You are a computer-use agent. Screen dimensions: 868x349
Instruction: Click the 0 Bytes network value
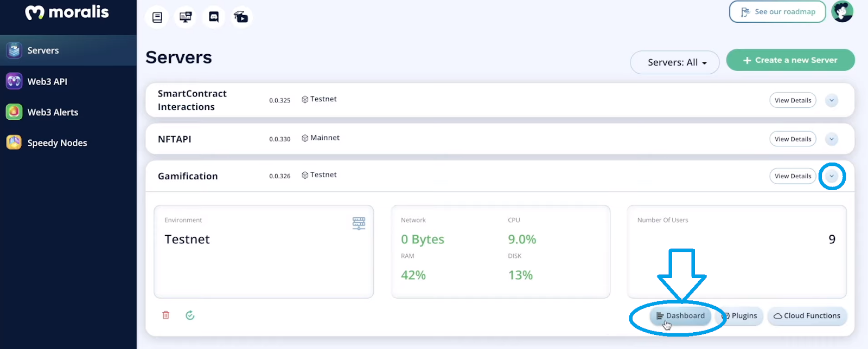click(x=423, y=239)
